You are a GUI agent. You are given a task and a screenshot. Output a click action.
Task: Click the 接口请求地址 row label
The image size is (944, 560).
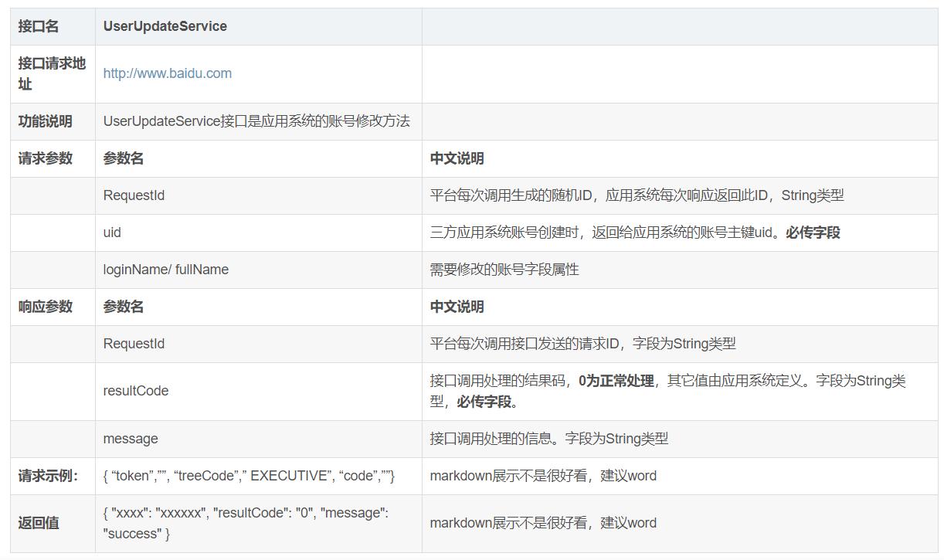tap(51, 73)
